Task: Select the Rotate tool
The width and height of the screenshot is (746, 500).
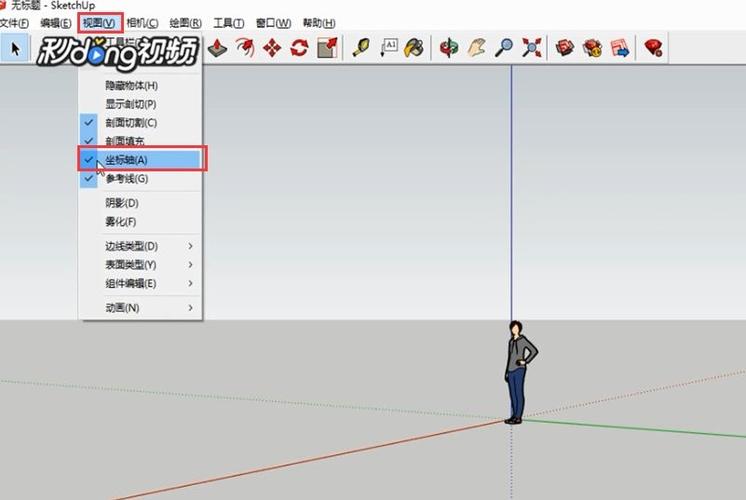Action: tap(299, 48)
